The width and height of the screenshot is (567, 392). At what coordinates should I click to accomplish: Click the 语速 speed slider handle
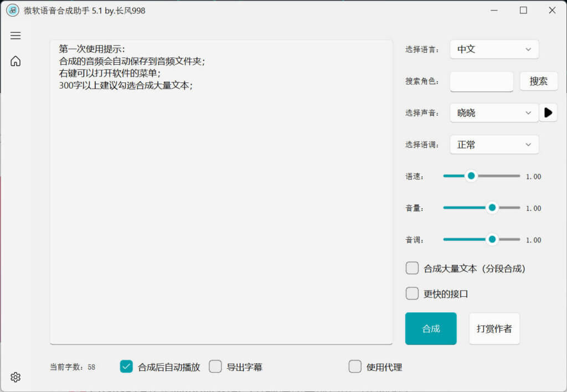pos(471,176)
